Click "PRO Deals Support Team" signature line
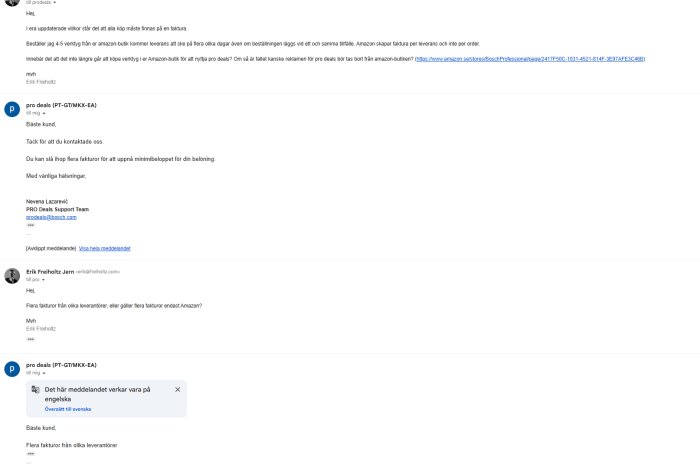The image size is (700, 465). click(x=58, y=209)
